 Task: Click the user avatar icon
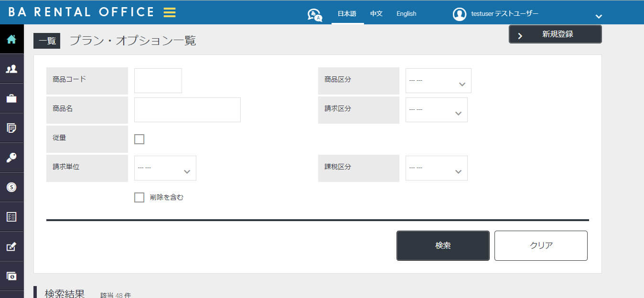459,14
